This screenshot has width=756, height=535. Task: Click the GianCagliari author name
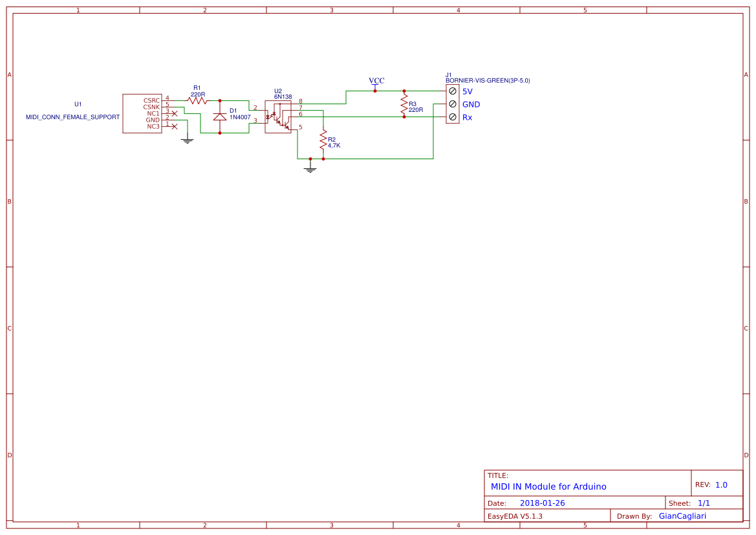tap(684, 515)
